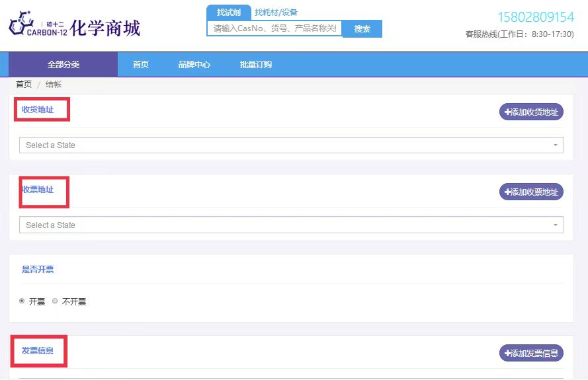Open the 收票地址 Select a State dropdown
The height and width of the screenshot is (380, 588).
tap(291, 225)
